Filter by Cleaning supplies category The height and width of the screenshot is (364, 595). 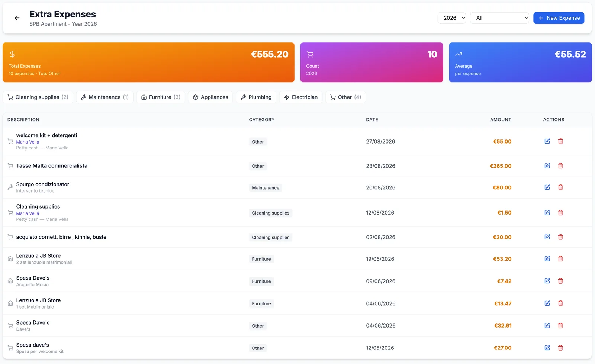click(x=38, y=97)
